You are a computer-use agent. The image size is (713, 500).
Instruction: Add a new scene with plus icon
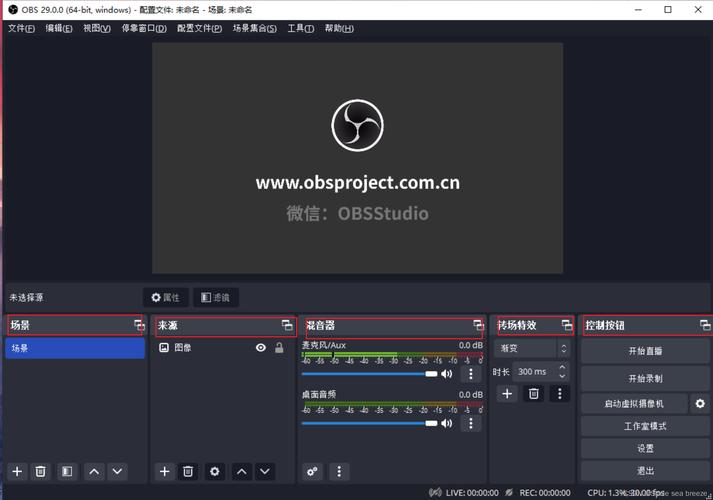(17, 471)
